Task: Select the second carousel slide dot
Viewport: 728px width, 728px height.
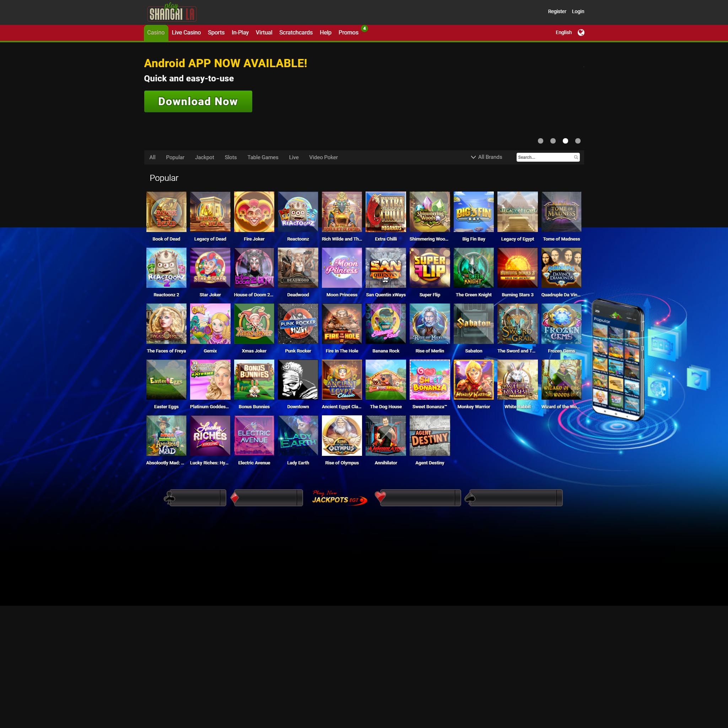Action: [553, 141]
